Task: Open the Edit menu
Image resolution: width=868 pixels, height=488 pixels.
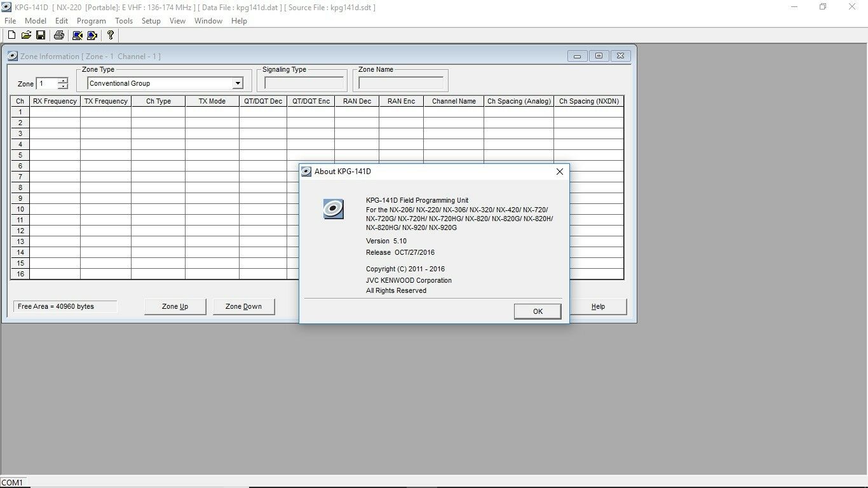Action: (x=62, y=21)
